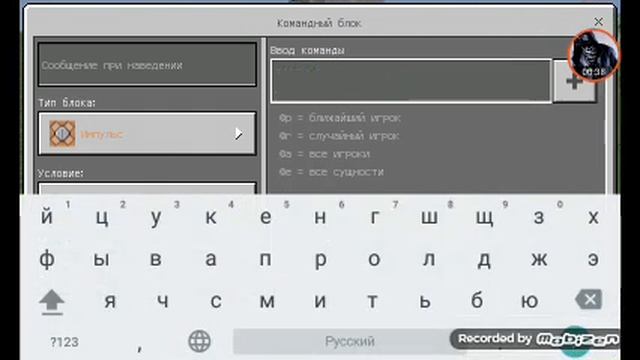
Task: Click the '@e = все сущности' hint text
Action: pos(331,172)
